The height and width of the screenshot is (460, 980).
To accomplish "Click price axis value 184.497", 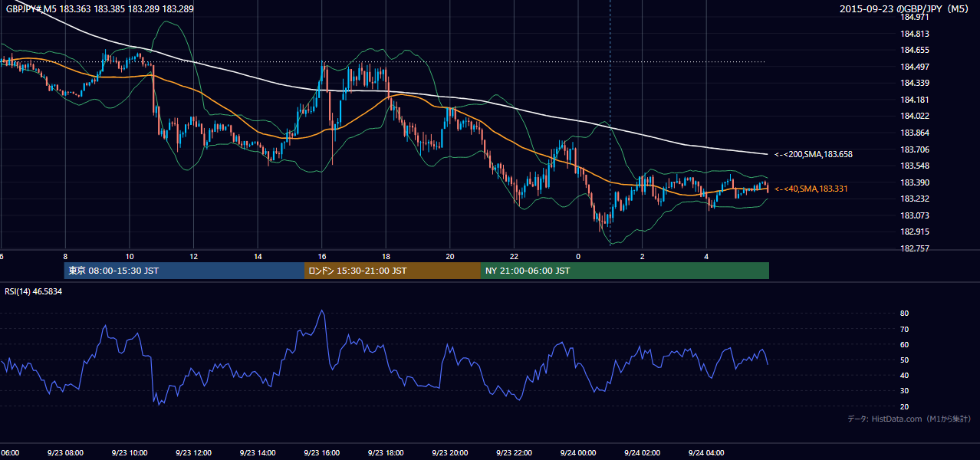I will coord(916,67).
